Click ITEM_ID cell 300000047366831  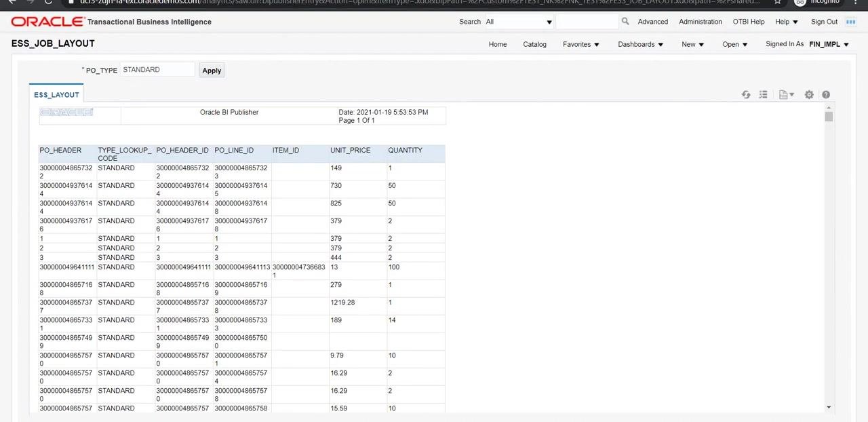click(x=299, y=271)
